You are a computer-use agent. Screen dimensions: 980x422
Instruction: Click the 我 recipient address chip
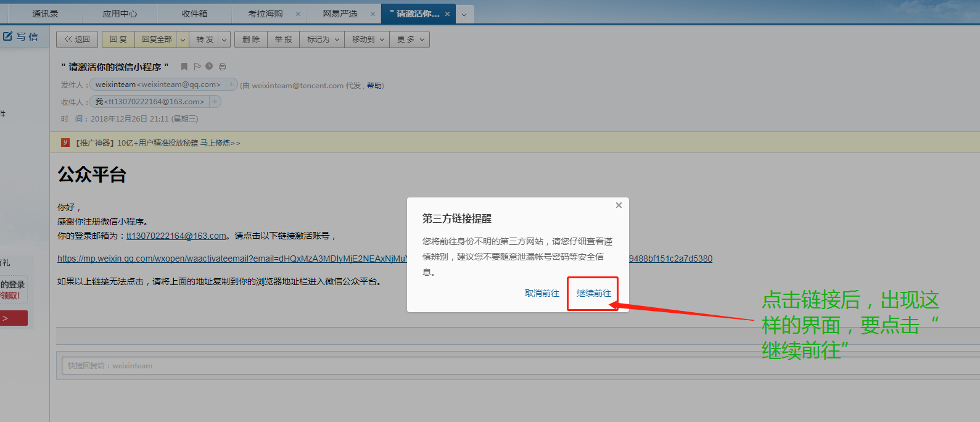150,101
